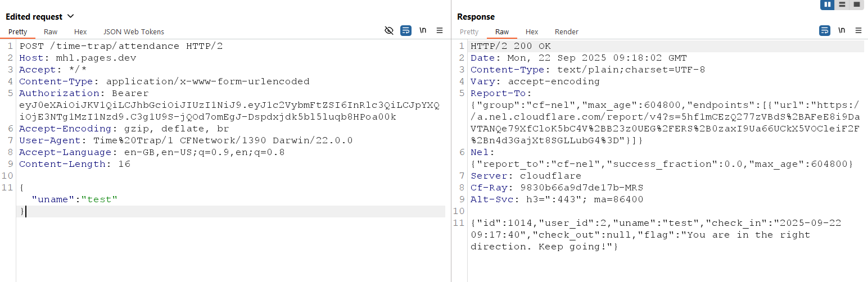Screen dimensions: 868x282
Task: Open the request Hex tab
Action: tap(80, 32)
